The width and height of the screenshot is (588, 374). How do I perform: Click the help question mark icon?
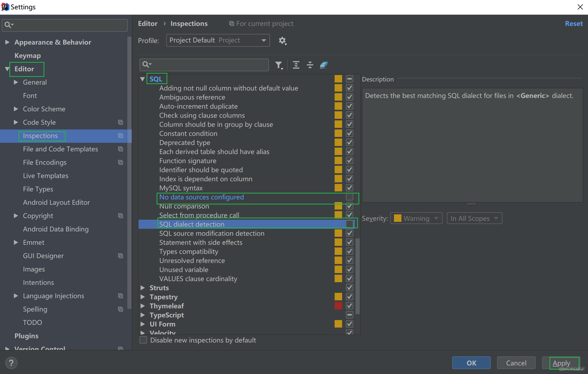pos(11,363)
